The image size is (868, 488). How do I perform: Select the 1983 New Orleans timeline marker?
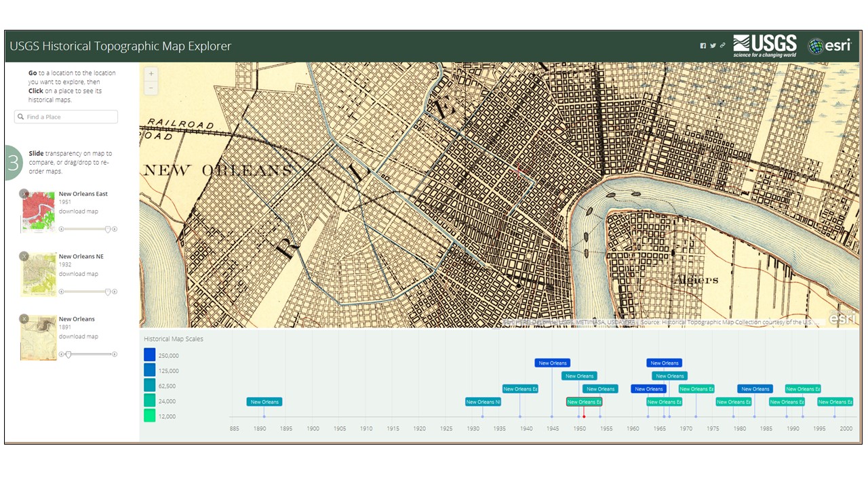click(x=755, y=389)
